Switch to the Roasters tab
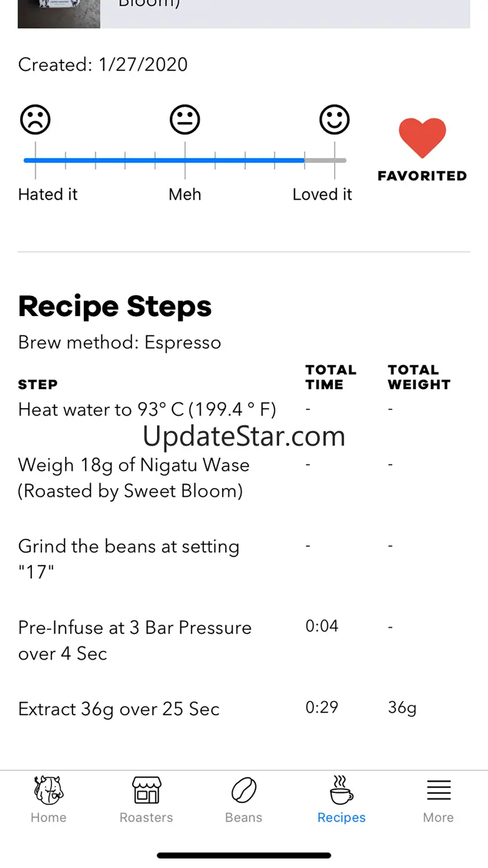488x868 pixels. pyautogui.click(x=146, y=799)
